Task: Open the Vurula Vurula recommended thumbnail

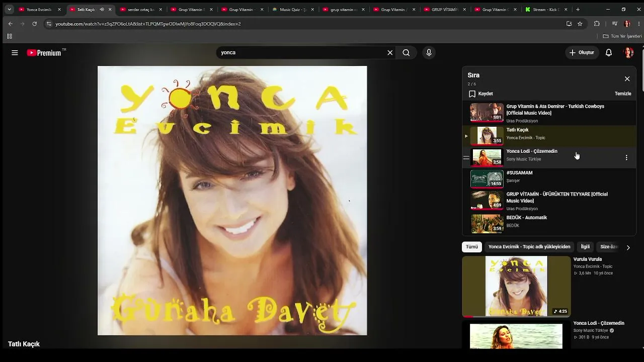Action: pyautogui.click(x=516, y=287)
